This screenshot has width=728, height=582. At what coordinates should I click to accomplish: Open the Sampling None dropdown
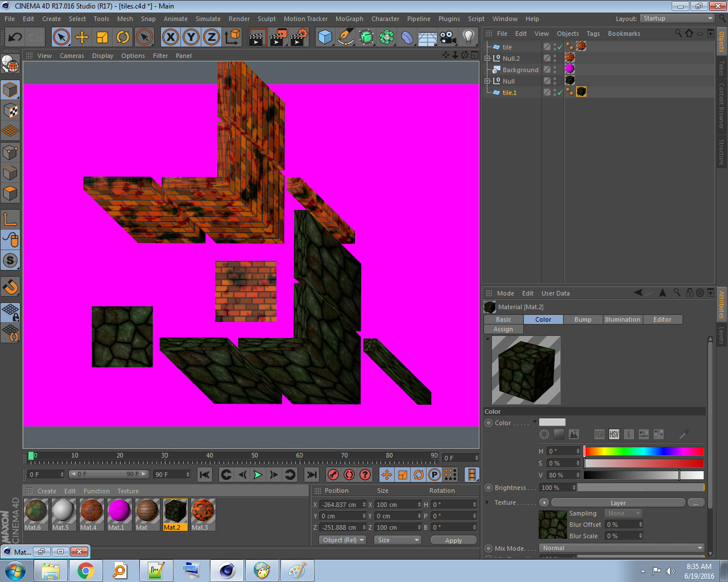623,513
